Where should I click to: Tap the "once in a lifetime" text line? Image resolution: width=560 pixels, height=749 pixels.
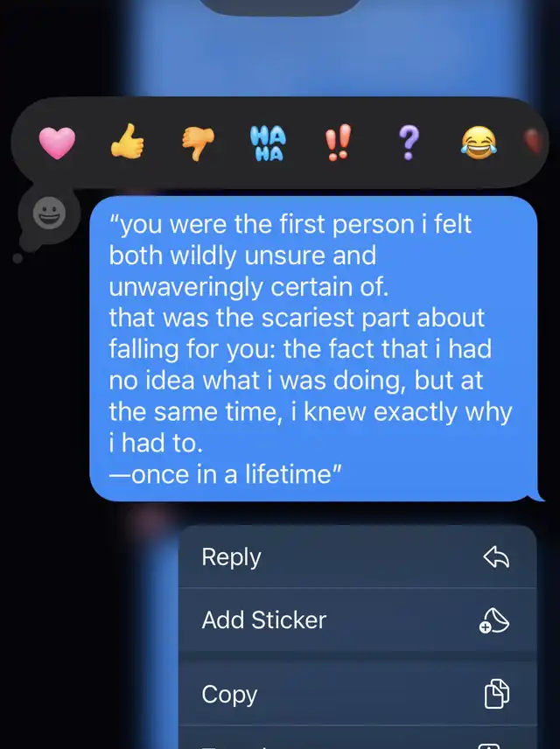click(x=226, y=474)
